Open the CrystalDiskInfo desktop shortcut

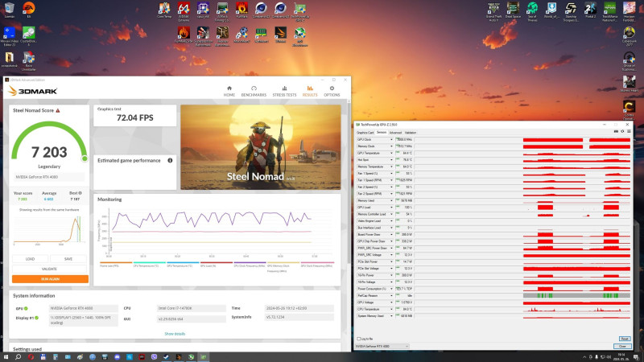[x=28, y=36]
